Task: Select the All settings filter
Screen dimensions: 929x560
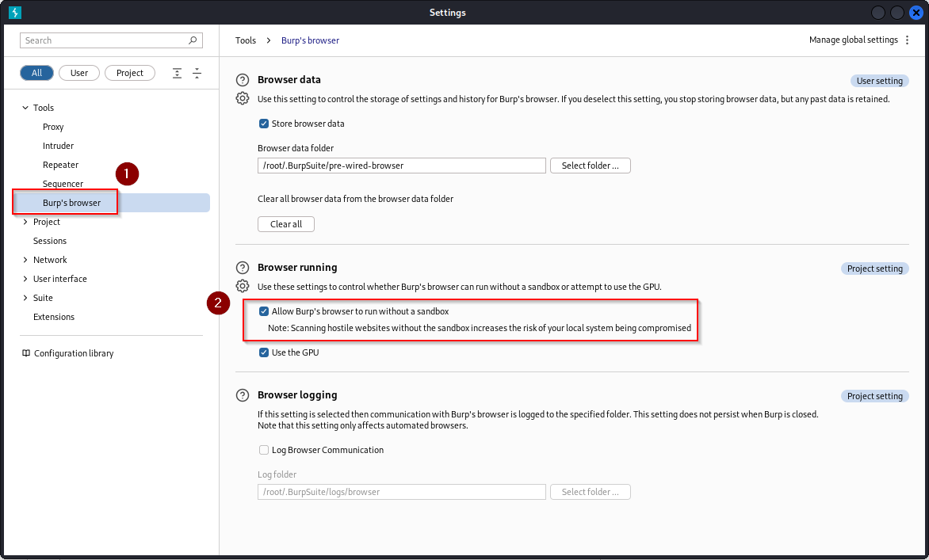Action: [36, 73]
